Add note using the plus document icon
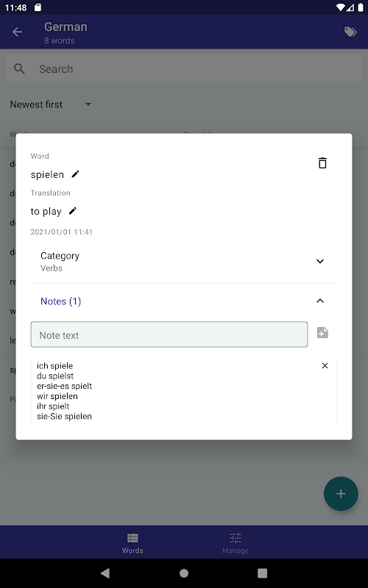Viewport: 368px width, 588px height. tap(322, 333)
